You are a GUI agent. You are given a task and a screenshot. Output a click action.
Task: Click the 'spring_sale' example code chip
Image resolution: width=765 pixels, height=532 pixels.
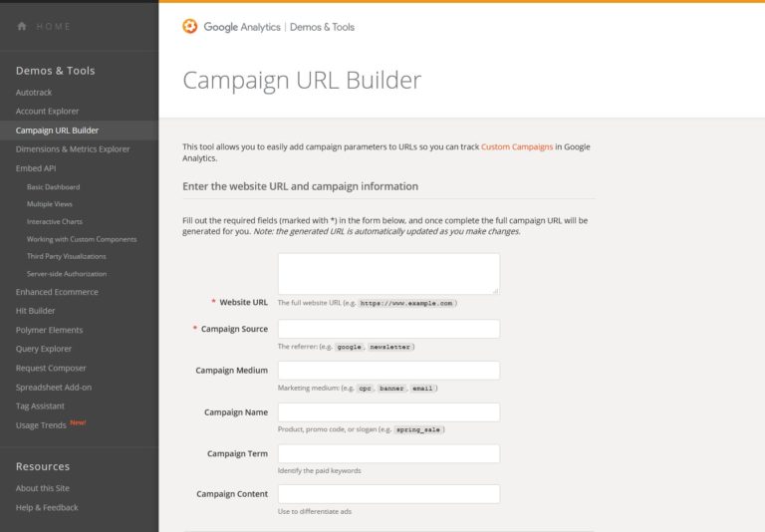[418, 430]
